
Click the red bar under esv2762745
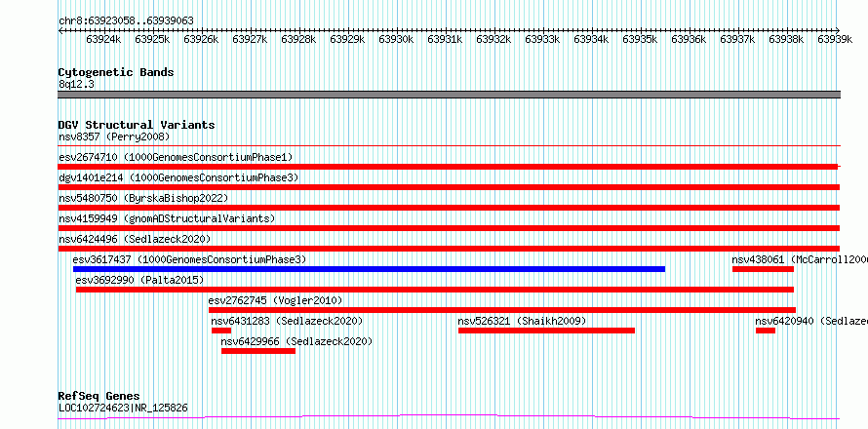click(502, 310)
